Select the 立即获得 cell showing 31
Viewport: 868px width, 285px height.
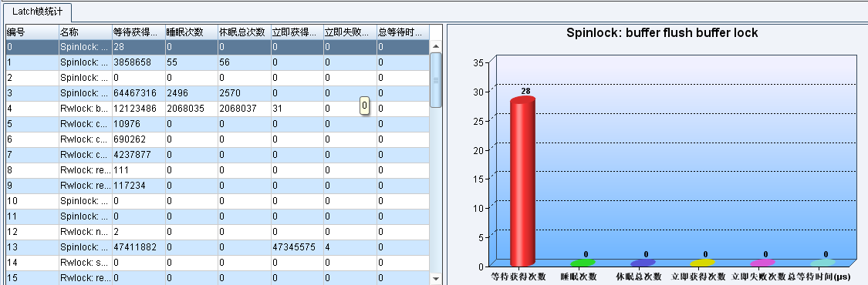coord(298,109)
